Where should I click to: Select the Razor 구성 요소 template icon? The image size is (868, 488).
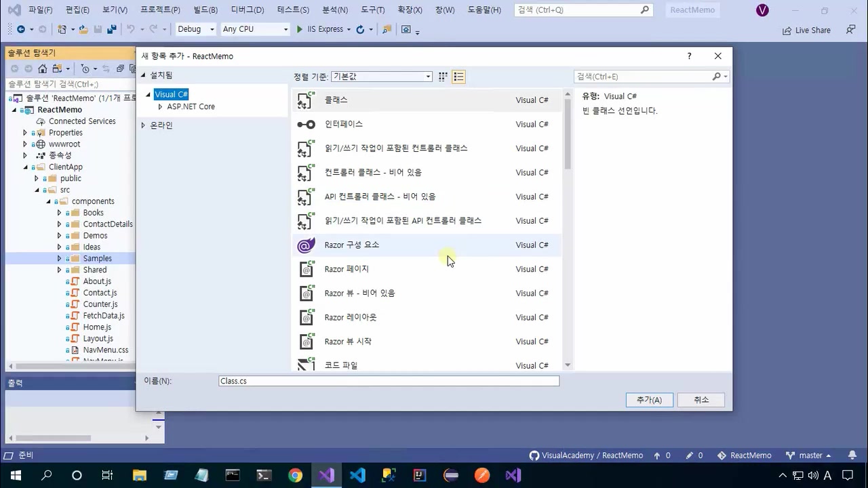click(306, 245)
